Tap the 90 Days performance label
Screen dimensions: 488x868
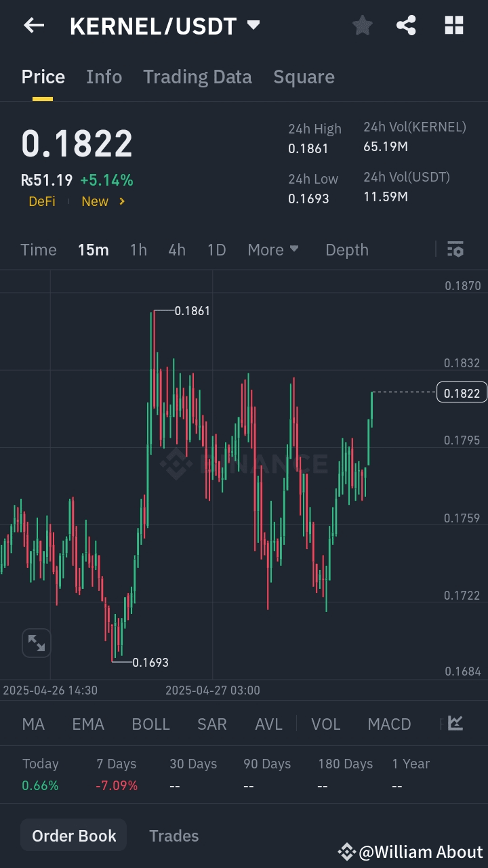click(267, 764)
